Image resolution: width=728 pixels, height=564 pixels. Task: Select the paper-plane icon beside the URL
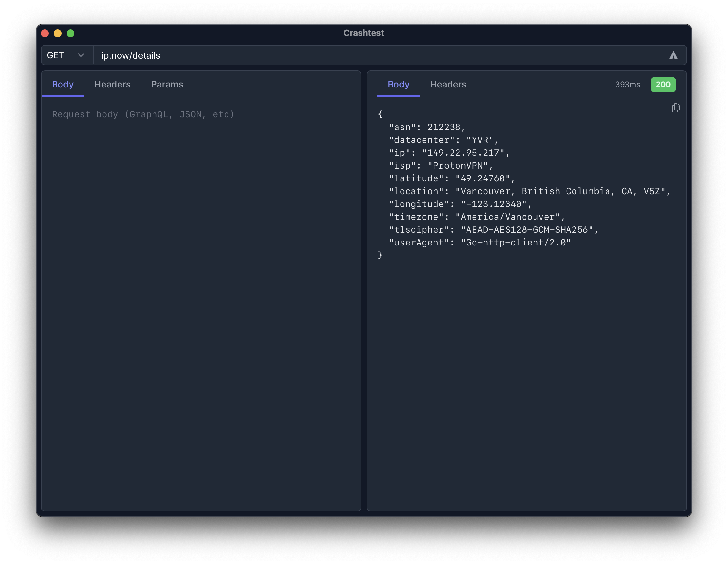674,55
